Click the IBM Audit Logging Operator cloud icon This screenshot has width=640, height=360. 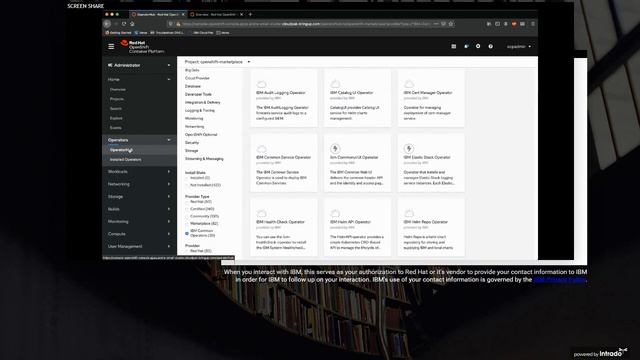262,84
